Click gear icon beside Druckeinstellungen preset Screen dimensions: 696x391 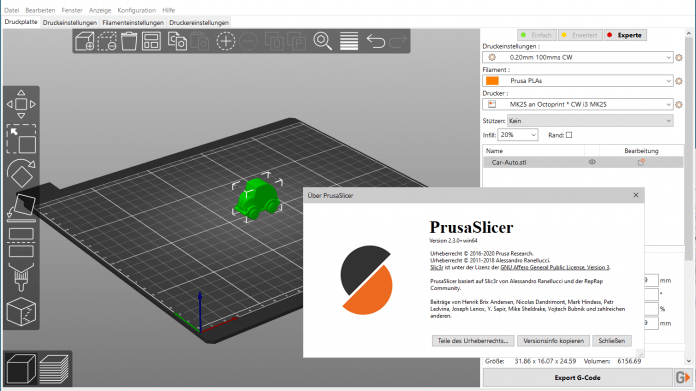point(679,57)
